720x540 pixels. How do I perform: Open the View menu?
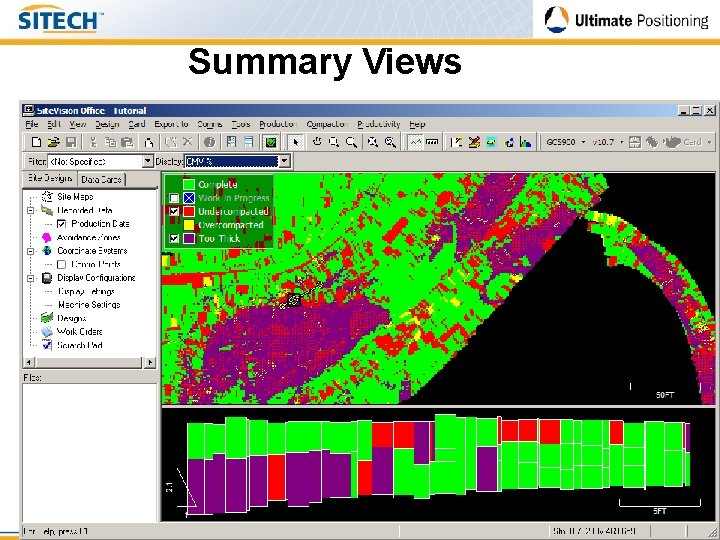(78, 124)
